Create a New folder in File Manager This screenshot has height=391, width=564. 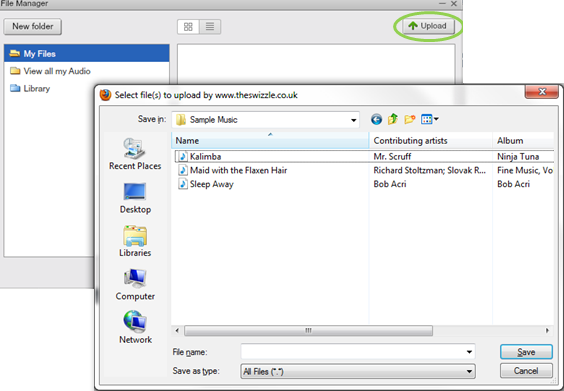coord(33,27)
